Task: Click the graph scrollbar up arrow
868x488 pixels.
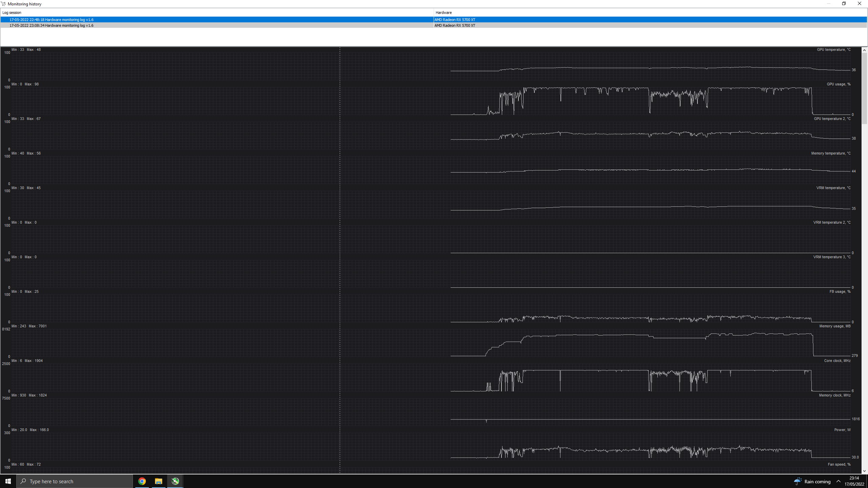Action: pos(864,50)
